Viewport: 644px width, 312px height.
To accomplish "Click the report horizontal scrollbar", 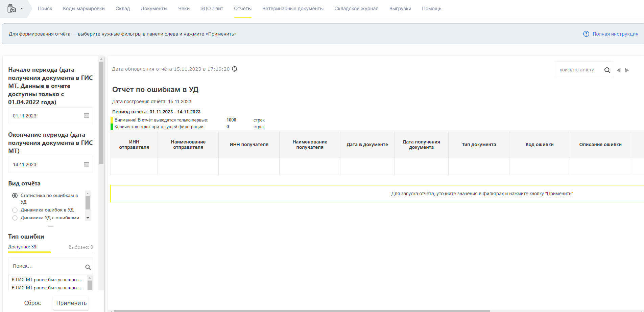I will point(302,311).
